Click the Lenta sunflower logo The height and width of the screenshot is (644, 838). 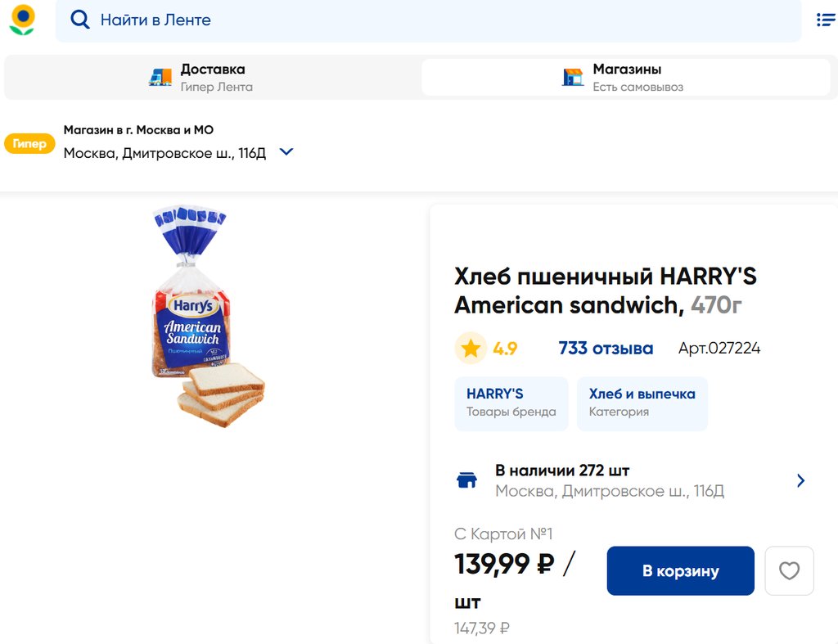[x=22, y=20]
